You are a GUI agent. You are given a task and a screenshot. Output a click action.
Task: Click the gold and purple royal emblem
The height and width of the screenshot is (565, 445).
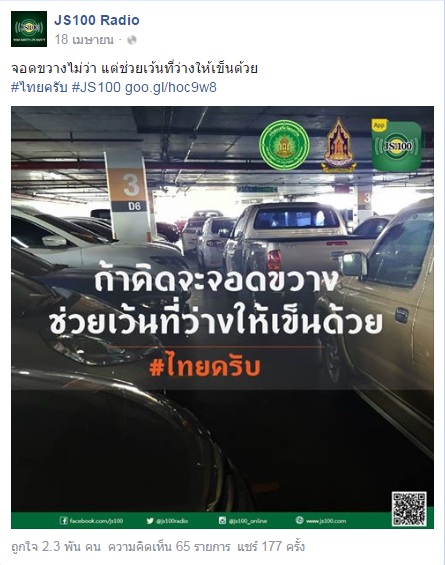tap(338, 144)
